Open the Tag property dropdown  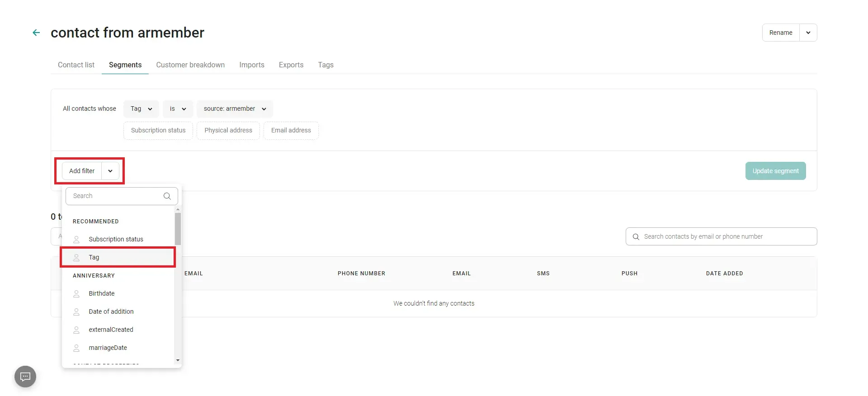point(141,109)
